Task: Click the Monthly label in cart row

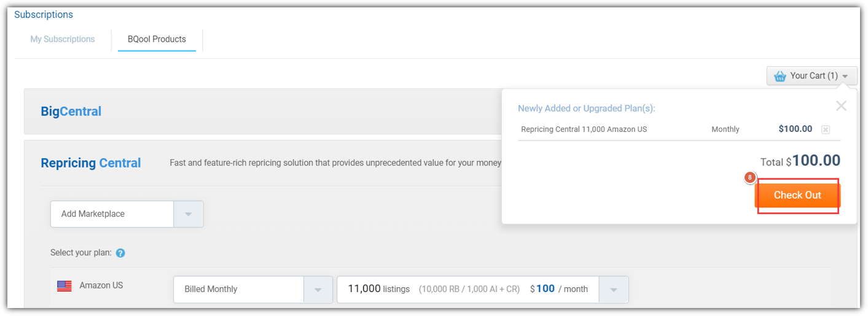Action: click(x=725, y=129)
